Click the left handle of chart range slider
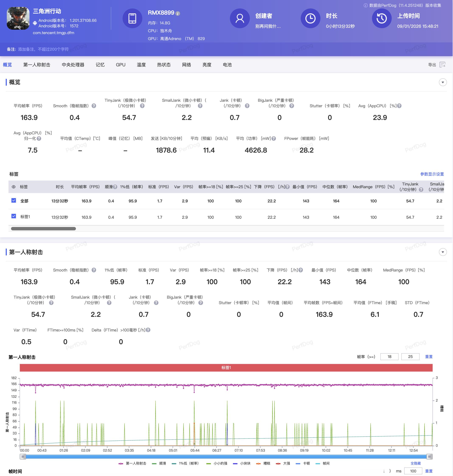 point(23,457)
